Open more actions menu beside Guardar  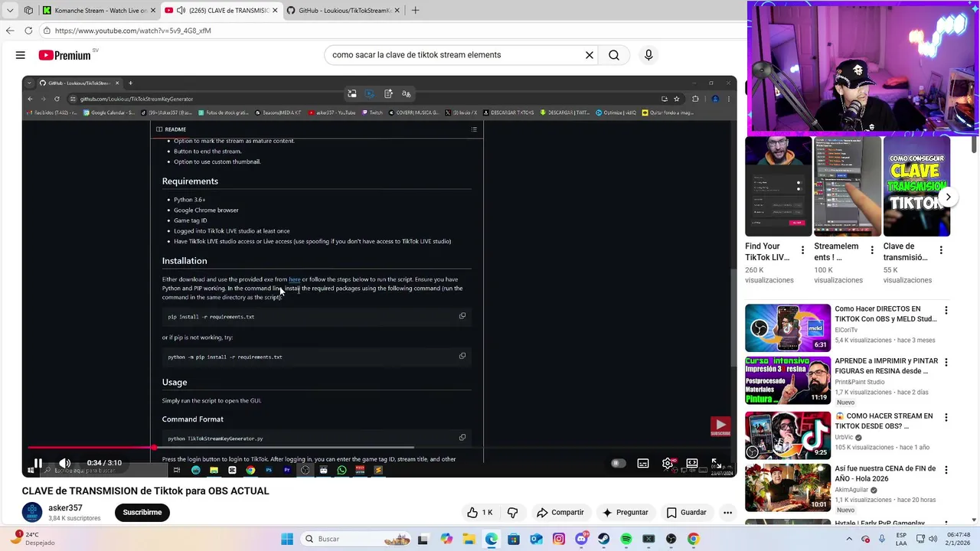[x=727, y=513]
